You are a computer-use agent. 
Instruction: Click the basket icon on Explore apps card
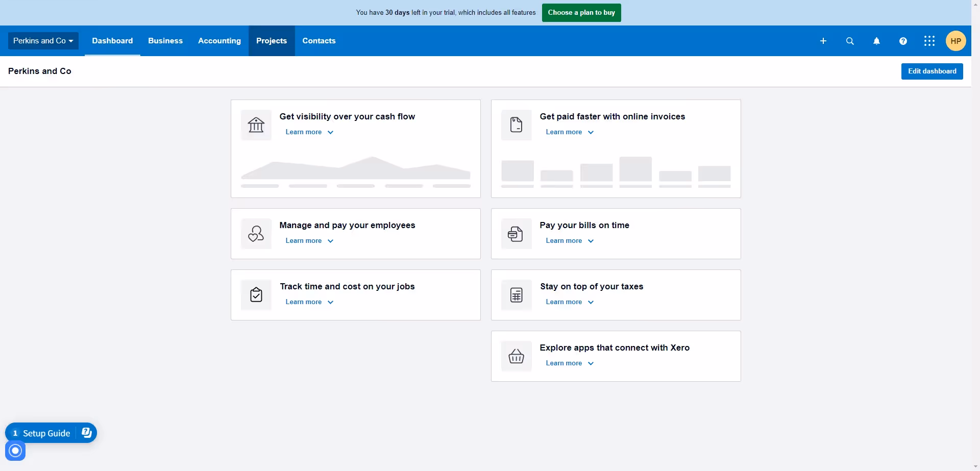click(517, 356)
